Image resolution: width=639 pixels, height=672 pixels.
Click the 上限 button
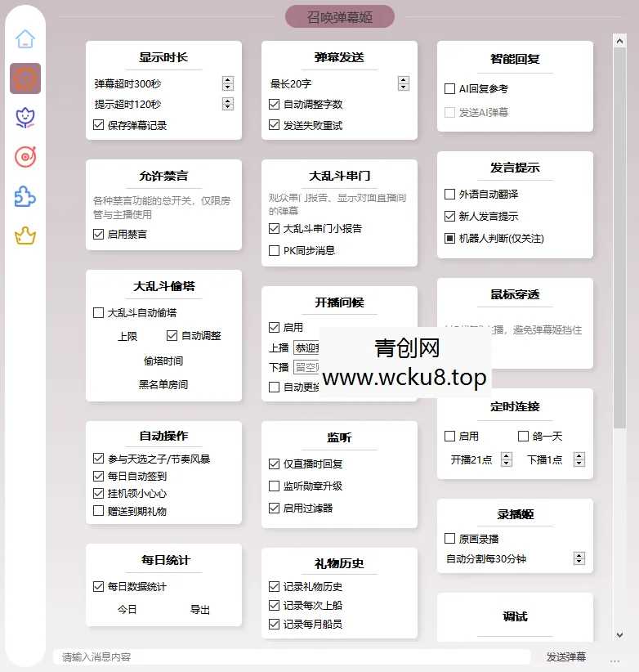tap(127, 337)
